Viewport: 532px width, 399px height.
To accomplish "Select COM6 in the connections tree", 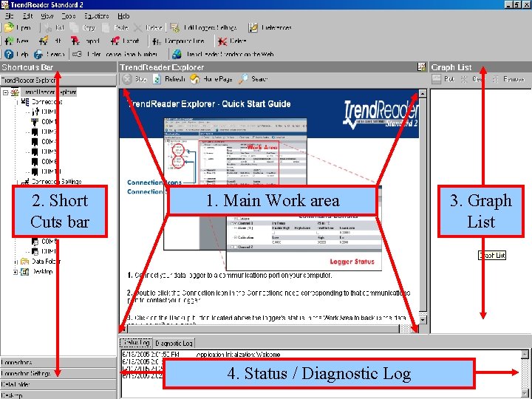I will point(49,162).
